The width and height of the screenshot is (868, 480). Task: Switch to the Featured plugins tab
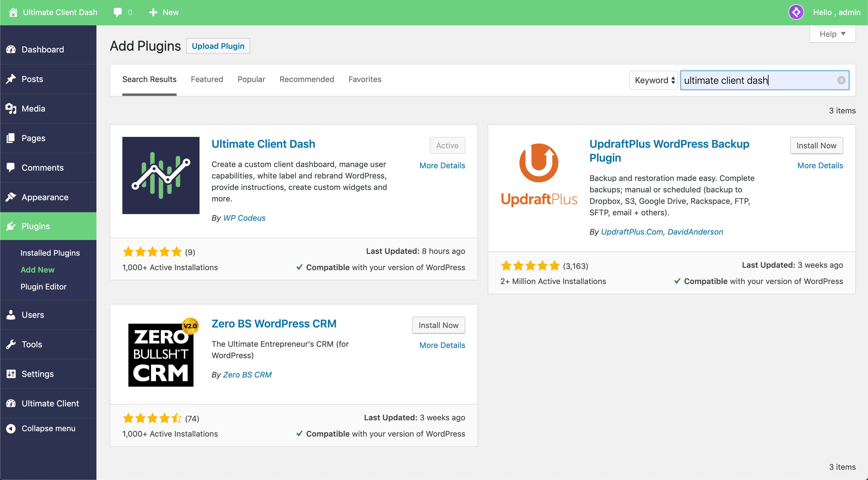tap(207, 79)
